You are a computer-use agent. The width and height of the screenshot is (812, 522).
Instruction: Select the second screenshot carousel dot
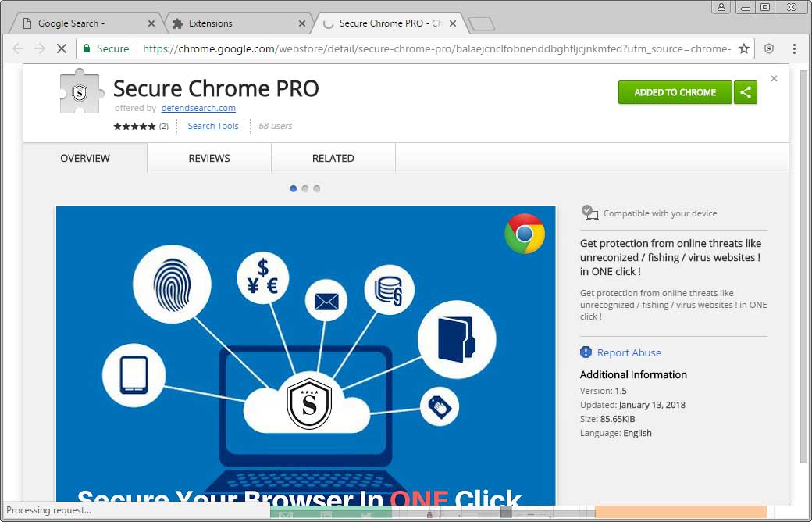pos(305,188)
